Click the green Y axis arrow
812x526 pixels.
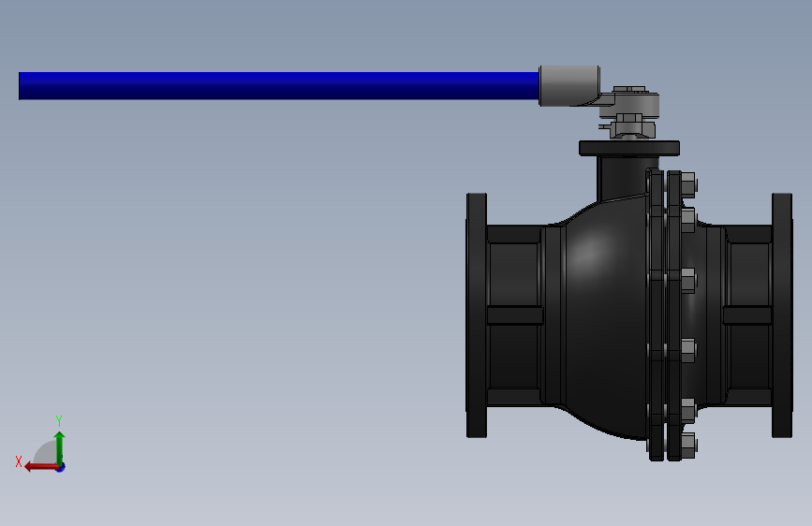(x=60, y=447)
